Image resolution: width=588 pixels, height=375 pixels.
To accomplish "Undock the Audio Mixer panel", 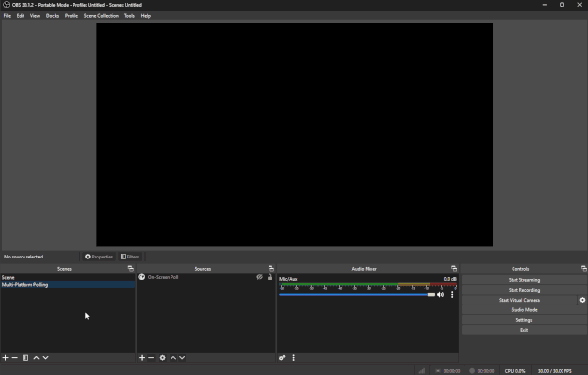I will click(454, 268).
